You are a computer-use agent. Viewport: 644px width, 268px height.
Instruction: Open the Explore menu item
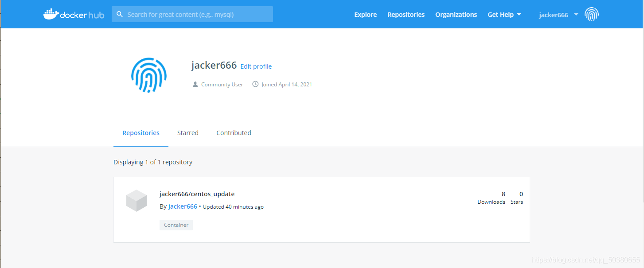pos(365,14)
